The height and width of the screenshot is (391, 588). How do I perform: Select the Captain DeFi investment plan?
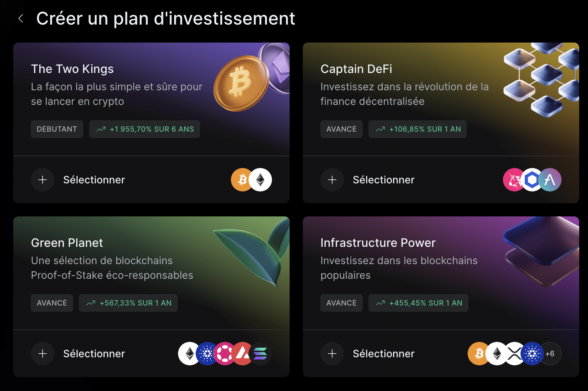[384, 180]
